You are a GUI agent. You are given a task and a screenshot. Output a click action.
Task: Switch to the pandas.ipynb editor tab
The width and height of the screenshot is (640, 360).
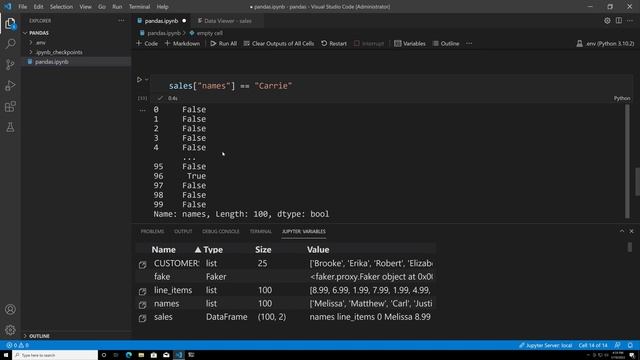coord(161,20)
